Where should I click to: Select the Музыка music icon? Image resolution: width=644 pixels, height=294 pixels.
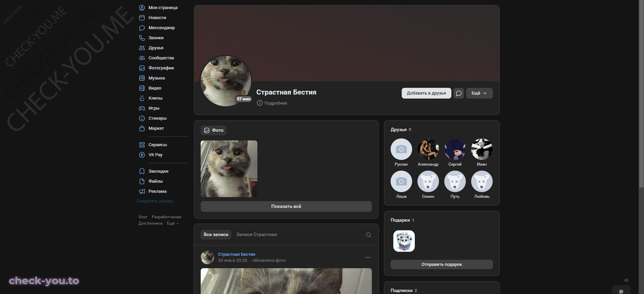[x=142, y=78]
